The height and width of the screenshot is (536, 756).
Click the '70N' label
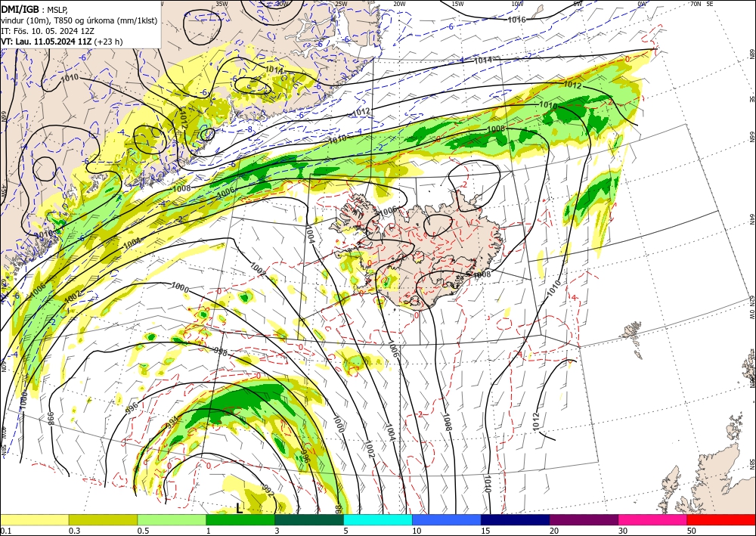pyautogui.click(x=696, y=3)
